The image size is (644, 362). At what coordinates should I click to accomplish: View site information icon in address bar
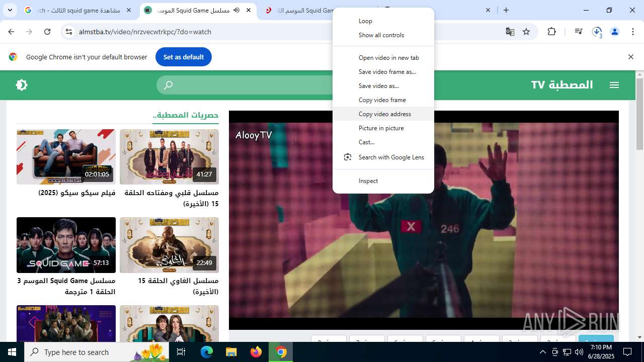[69, 32]
